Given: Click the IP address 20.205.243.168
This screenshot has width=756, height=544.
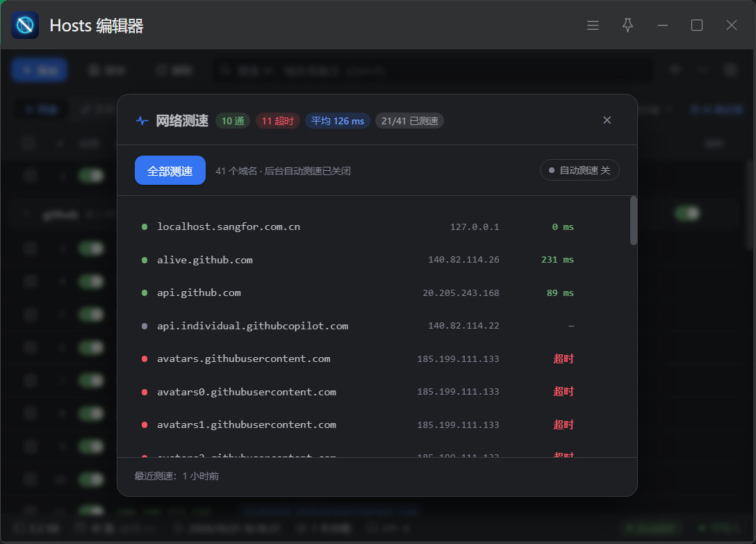Looking at the screenshot, I should coord(461,292).
